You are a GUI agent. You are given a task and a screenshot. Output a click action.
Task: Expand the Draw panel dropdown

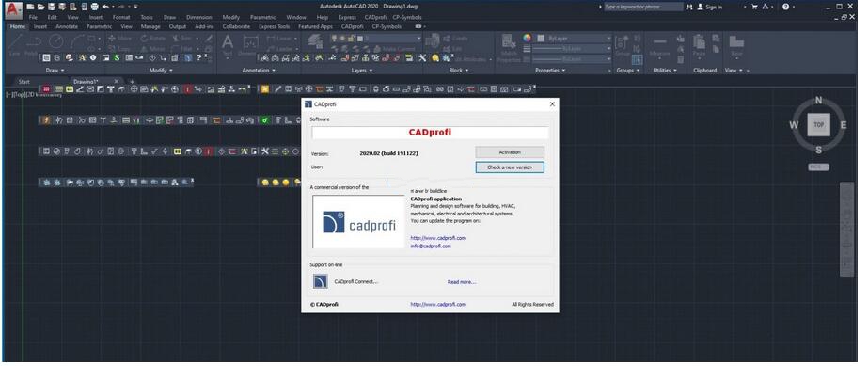click(55, 71)
